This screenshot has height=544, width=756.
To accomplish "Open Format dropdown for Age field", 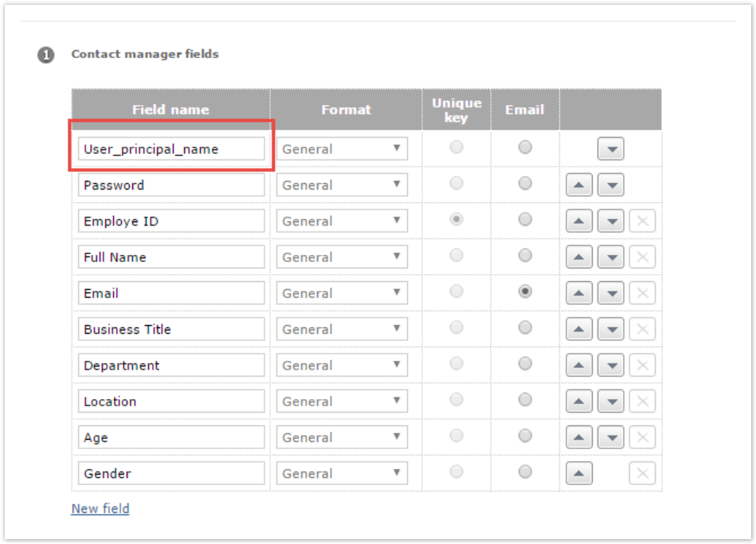I will tap(342, 437).
